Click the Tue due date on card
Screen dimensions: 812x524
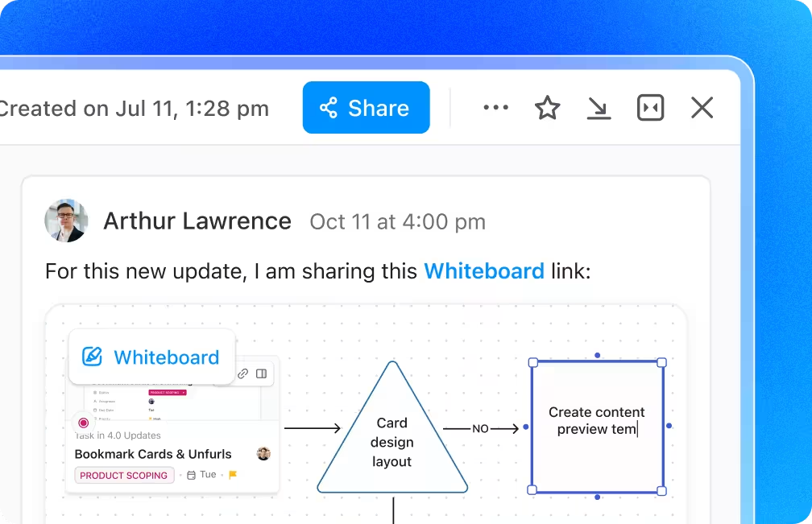pyautogui.click(x=201, y=474)
